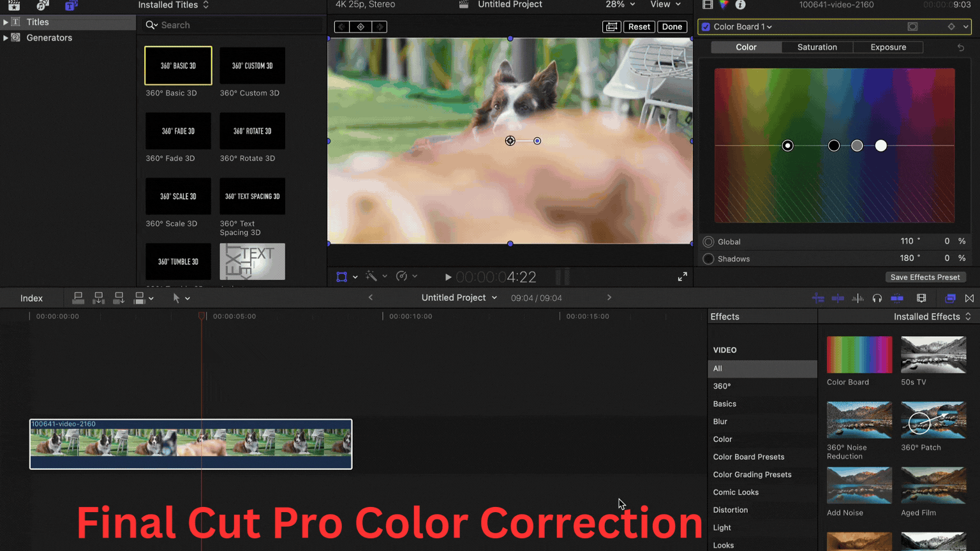The width and height of the screenshot is (980, 551).
Task: Select the Global color row puck toggle
Action: pos(708,242)
